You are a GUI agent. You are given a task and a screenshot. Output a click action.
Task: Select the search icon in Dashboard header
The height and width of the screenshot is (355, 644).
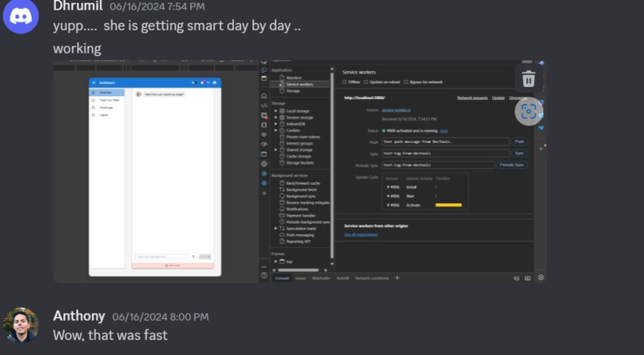pos(209,82)
